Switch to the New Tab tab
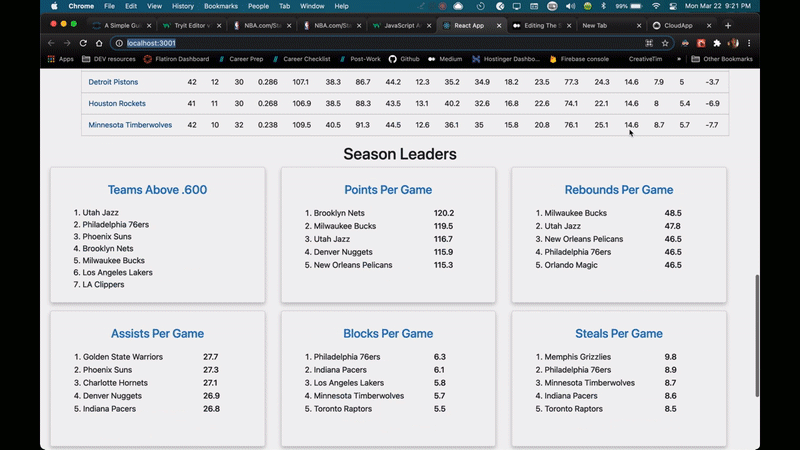 coord(610,26)
